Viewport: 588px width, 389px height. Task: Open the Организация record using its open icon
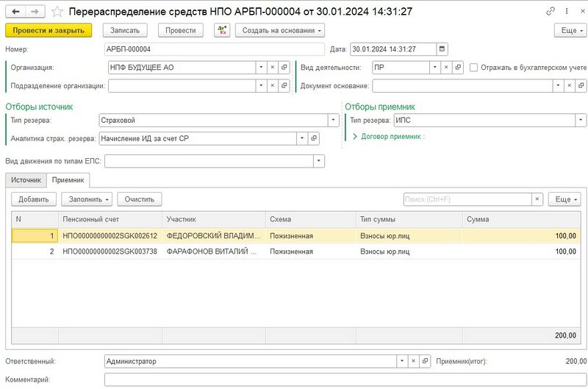[x=285, y=68]
